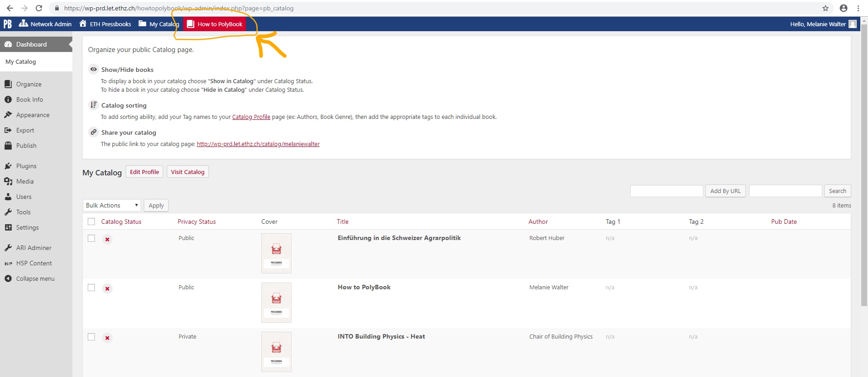Click the catalog search input field
Screen dimensions: 868x377
785,191
